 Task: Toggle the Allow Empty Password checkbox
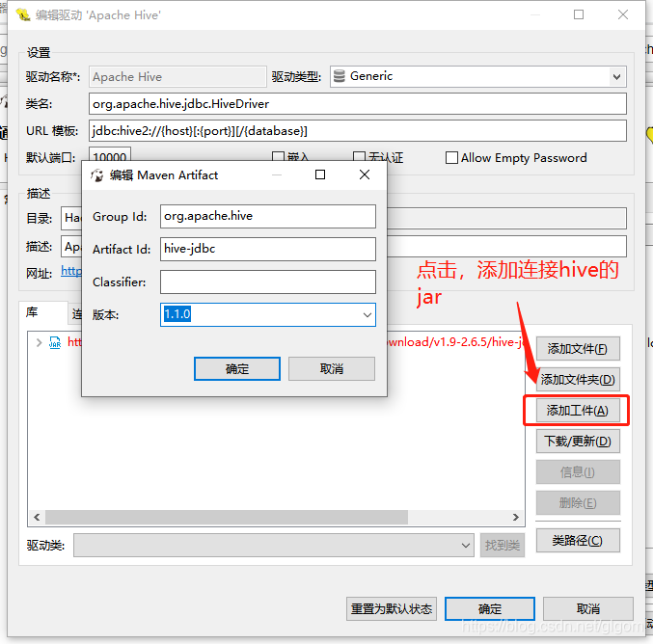[451, 158]
